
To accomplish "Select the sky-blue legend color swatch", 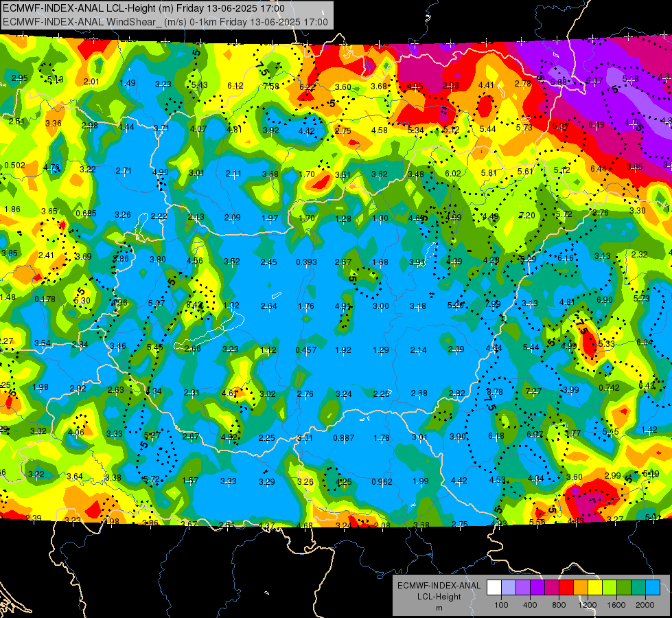I will pos(653,588).
